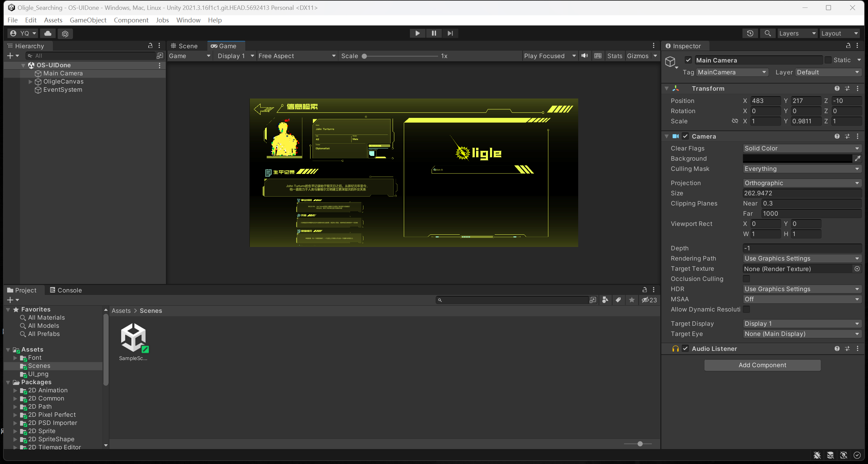Pick background color with eyedropper icon

click(x=857, y=159)
